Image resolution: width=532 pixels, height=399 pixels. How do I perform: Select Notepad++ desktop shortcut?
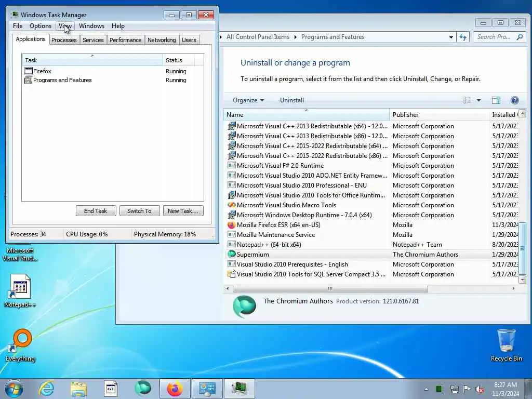point(20,291)
